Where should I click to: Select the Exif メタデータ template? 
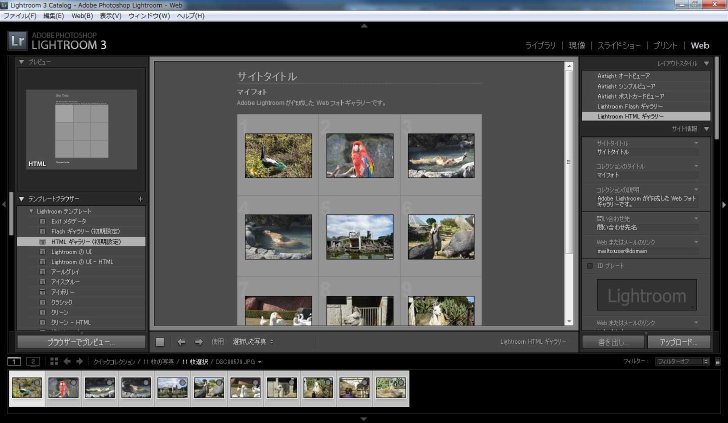click(81, 221)
